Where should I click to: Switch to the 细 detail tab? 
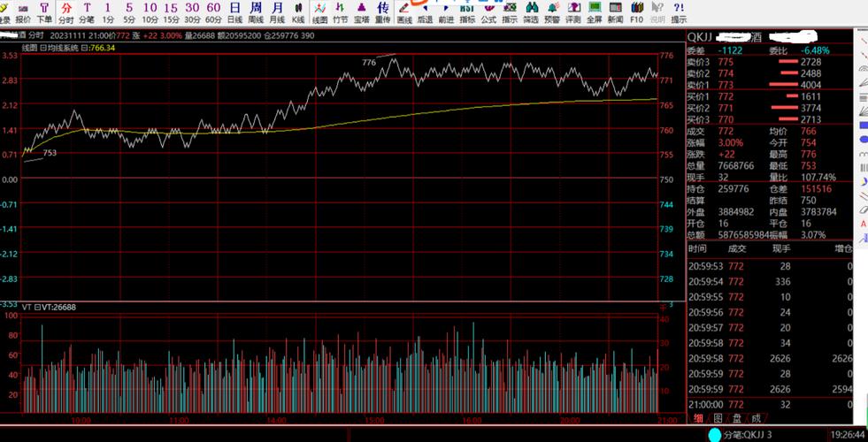(698, 418)
